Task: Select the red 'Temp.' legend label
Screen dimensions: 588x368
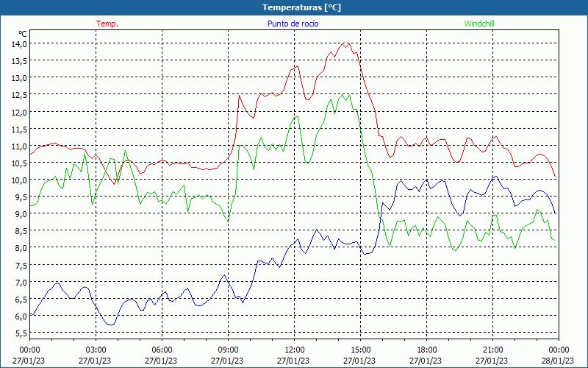Action: tap(107, 24)
